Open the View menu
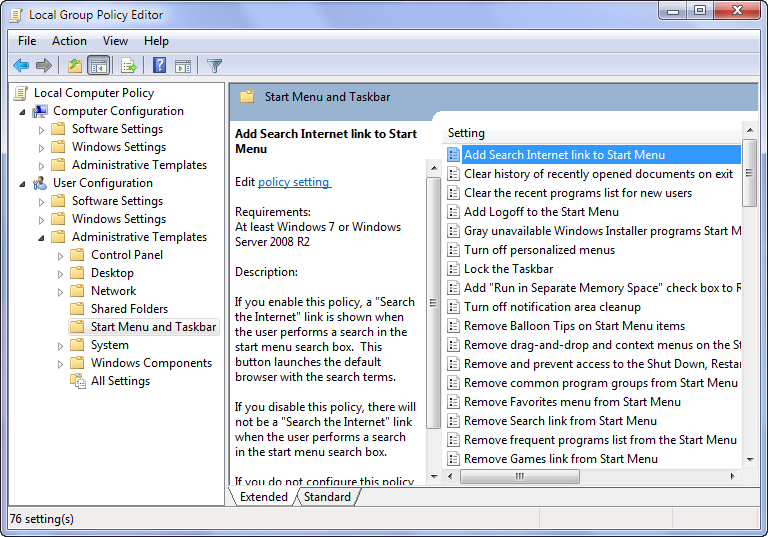 [x=115, y=41]
